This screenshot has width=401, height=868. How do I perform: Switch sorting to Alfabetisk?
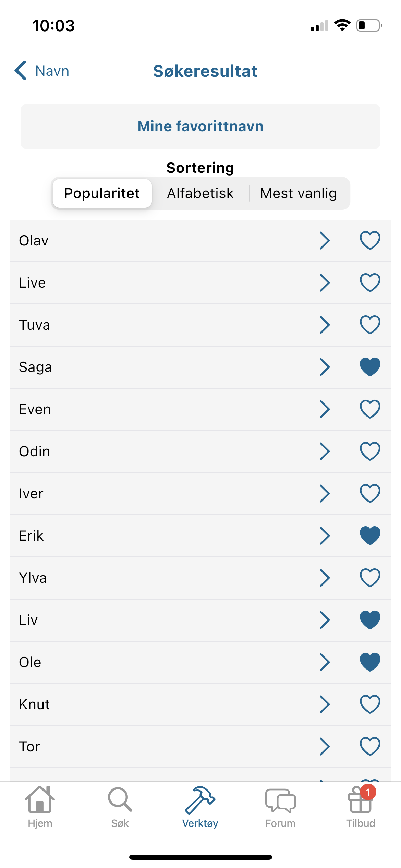click(x=200, y=193)
